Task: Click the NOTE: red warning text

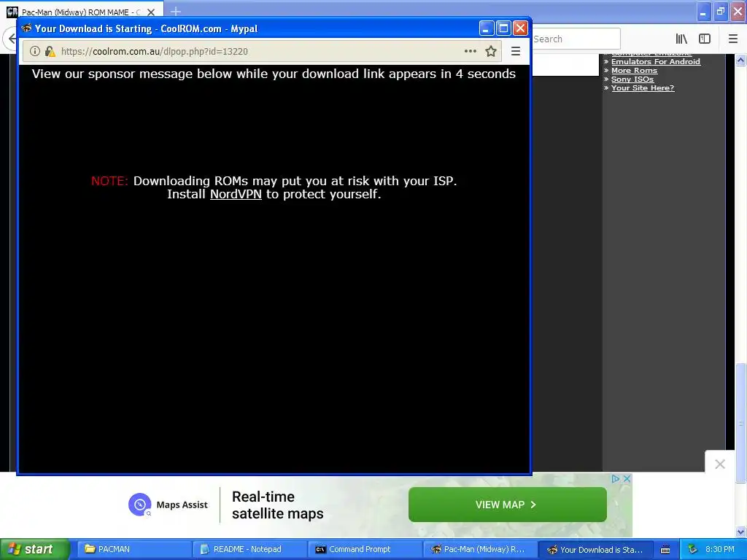Action: pyautogui.click(x=109, y=181)
